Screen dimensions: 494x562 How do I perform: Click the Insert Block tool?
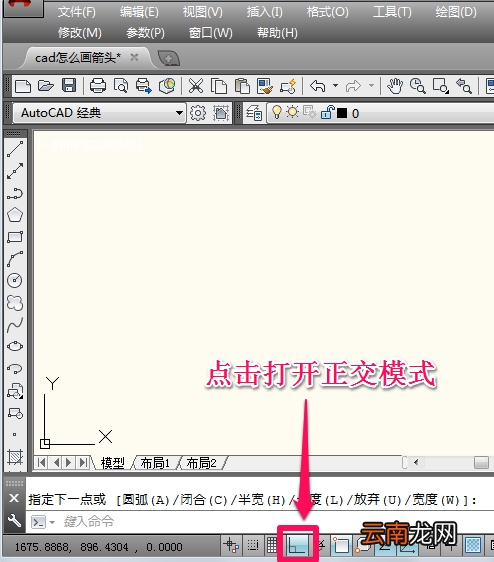point(15,391)
